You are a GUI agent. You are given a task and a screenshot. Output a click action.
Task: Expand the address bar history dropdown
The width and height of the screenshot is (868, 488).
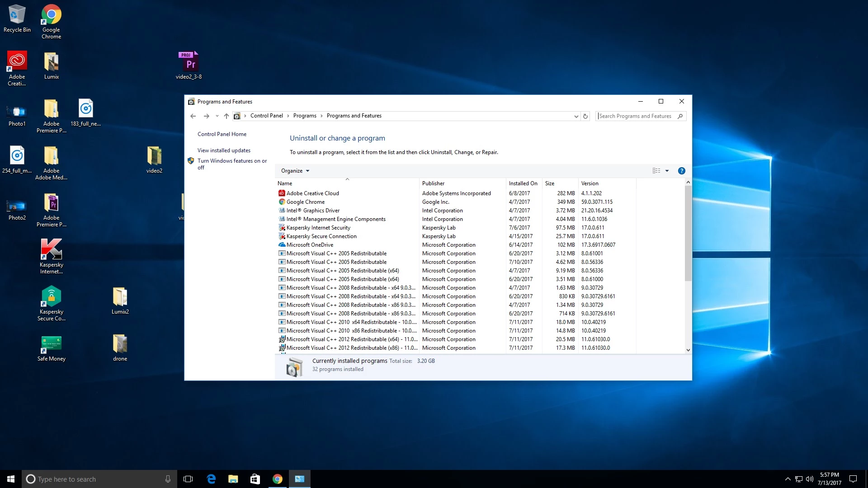tap(576, 116)
